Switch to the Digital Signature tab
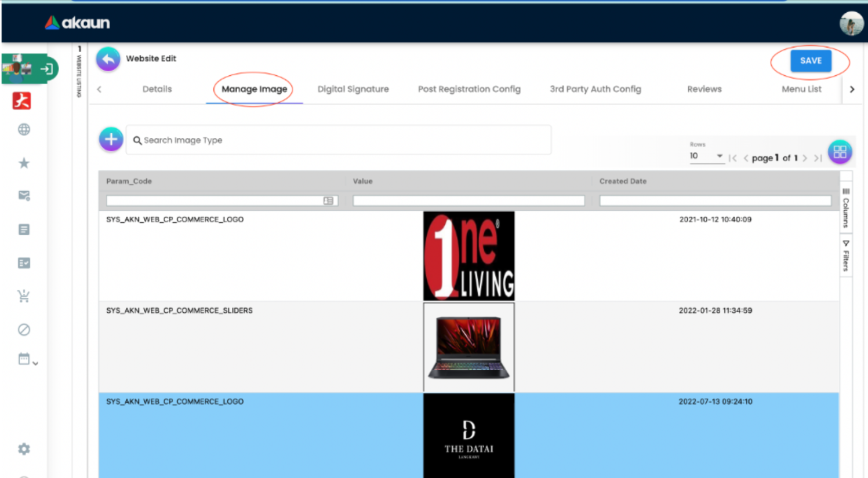This screenshot has width=868, height=478. pyautogui.click(x=353, y=89)
